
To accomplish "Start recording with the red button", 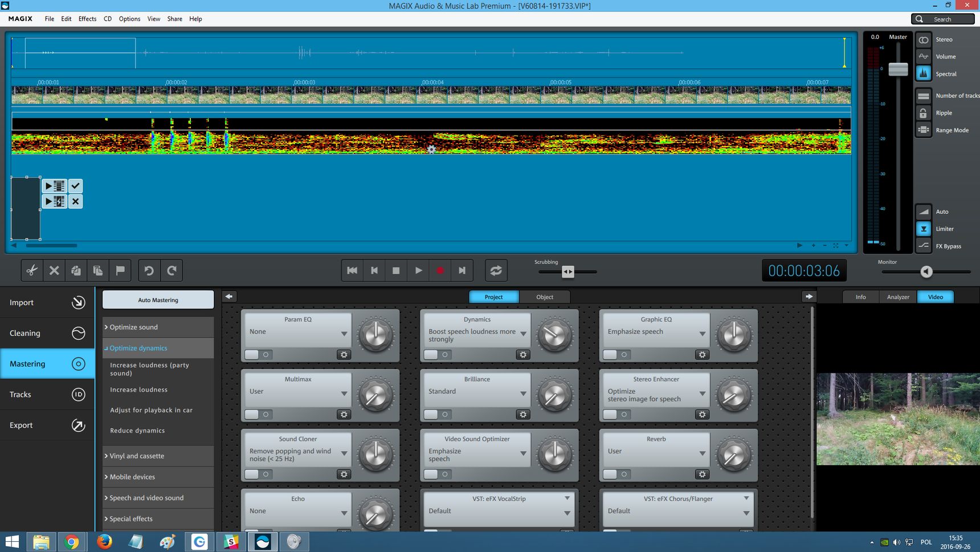I will pos(440,270).
